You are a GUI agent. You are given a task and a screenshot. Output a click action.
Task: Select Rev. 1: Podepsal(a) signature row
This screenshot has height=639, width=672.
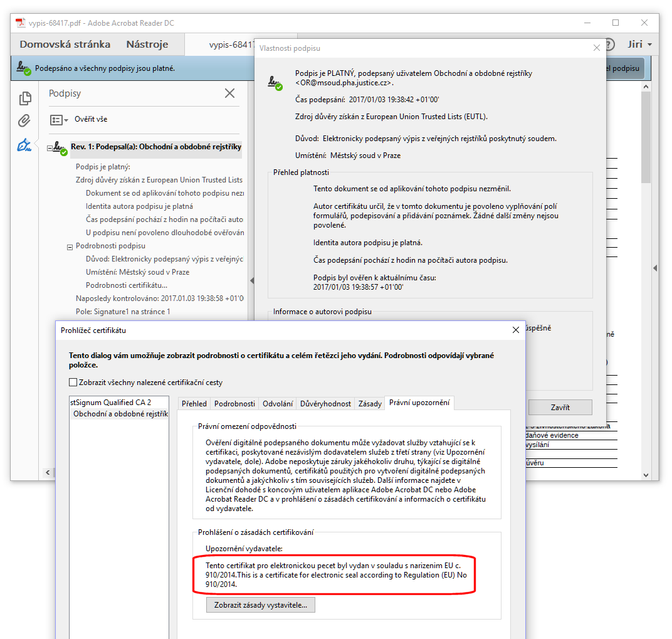pyautogui.click(x=156, y=147)
